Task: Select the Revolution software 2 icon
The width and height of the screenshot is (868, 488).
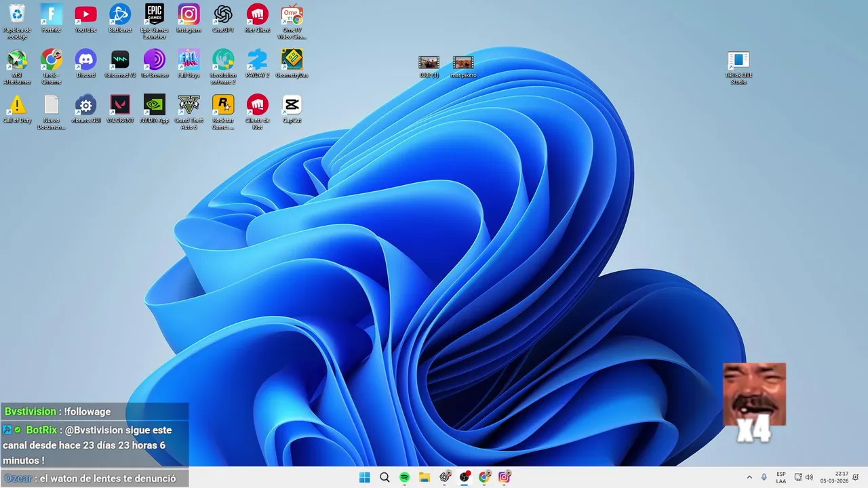Action: pos(223,66)
